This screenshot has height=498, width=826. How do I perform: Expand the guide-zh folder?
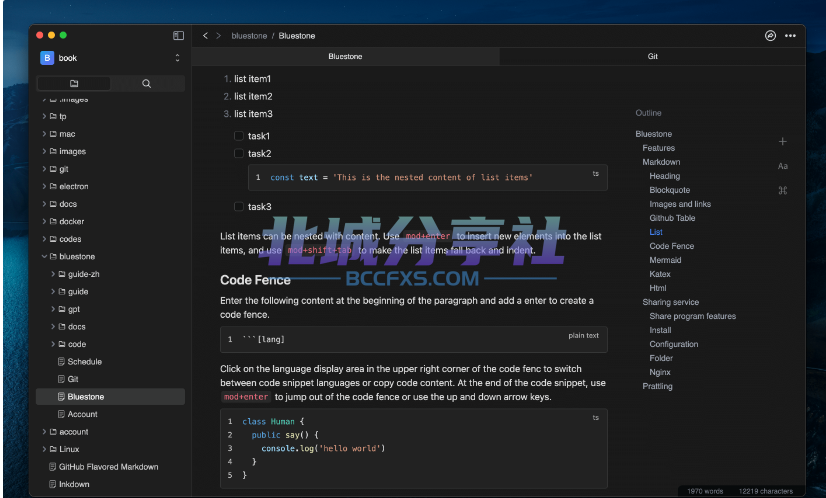(x=53, y=274)
